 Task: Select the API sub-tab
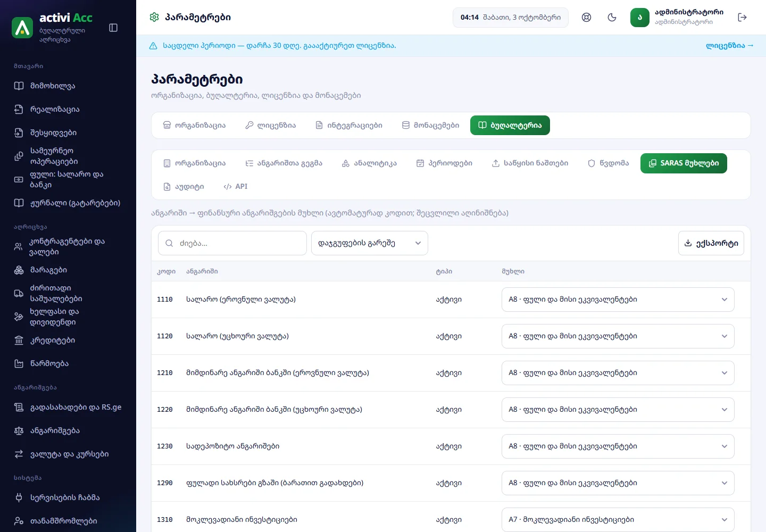coord(235,187)
